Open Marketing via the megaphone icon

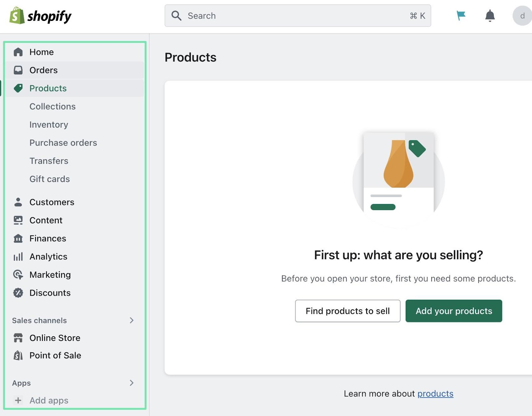tap(18, 275)
